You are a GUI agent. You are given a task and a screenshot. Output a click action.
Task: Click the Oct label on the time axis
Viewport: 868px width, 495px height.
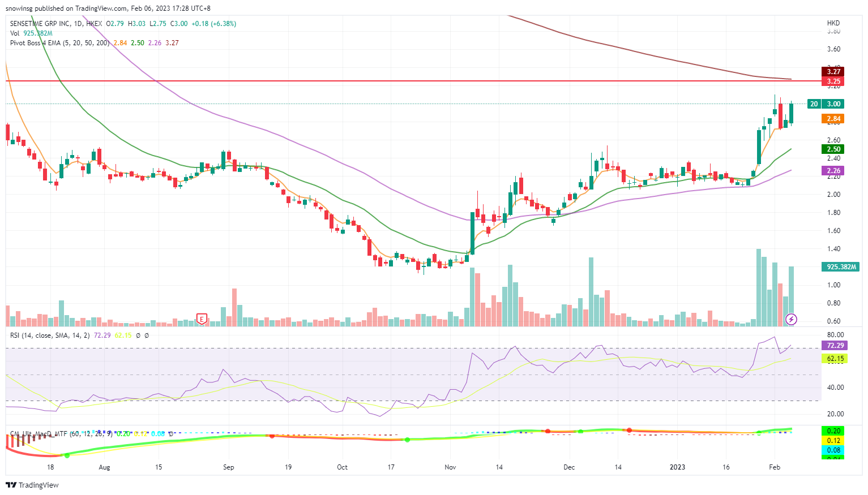point(342,467)
